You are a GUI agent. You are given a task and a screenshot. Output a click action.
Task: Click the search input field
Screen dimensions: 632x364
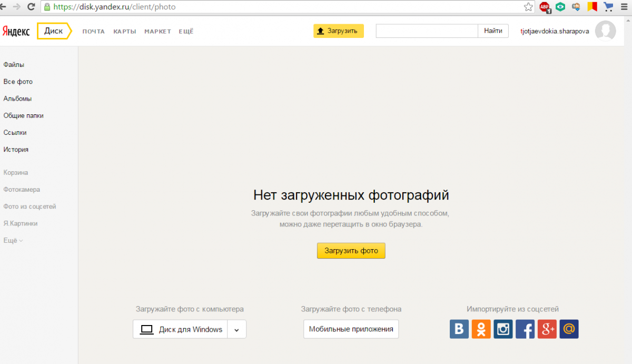click(x=427, y=31)
